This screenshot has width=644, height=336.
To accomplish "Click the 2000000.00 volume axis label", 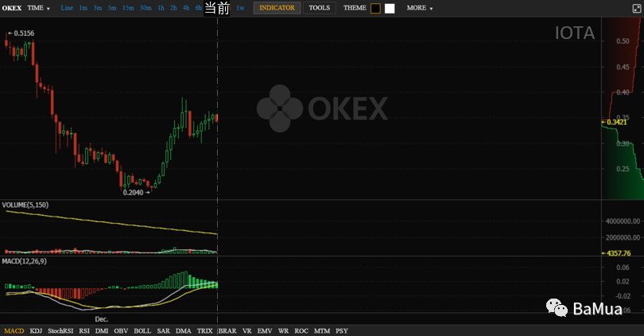I will [623, 237].
